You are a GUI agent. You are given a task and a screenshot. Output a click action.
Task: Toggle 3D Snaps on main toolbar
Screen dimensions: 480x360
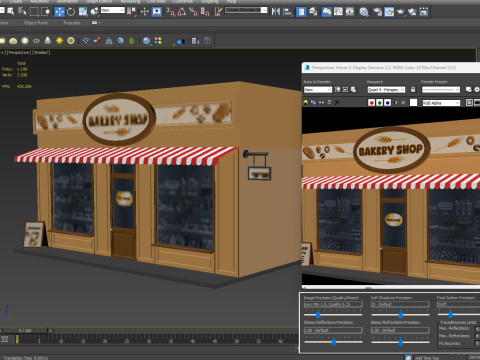tap(170, 12)
